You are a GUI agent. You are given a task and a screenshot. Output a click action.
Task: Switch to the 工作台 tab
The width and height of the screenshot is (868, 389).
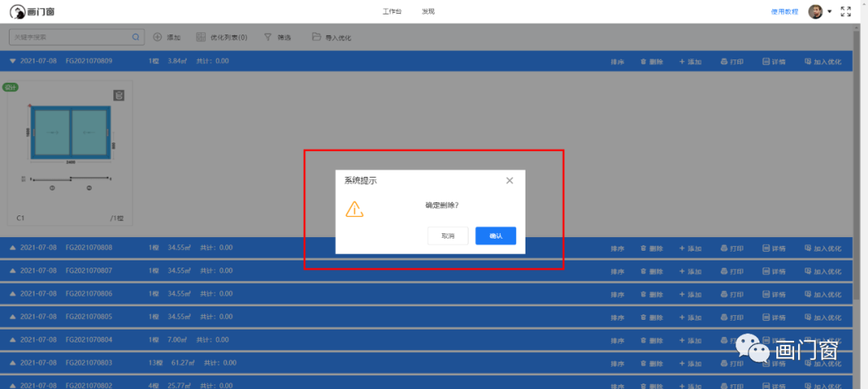[391, 12]
